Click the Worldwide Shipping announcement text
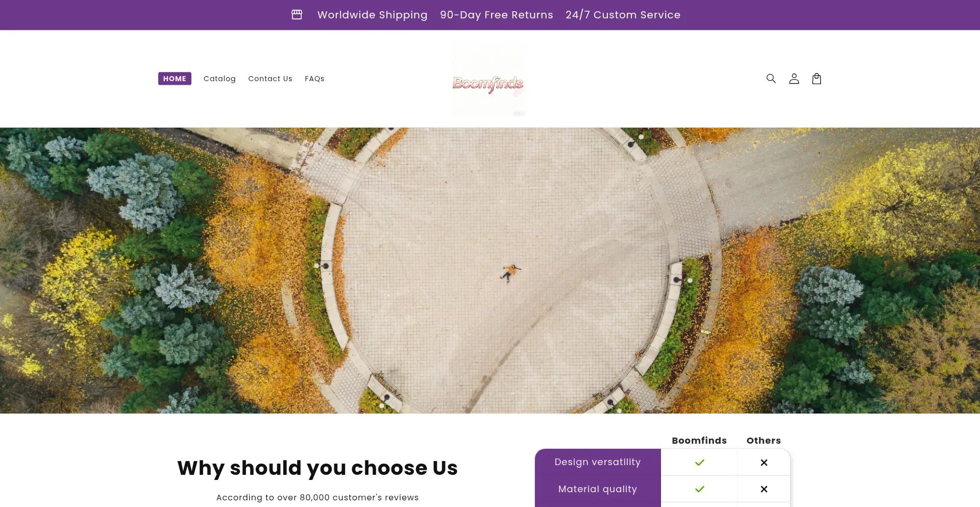This screenshot has height=507, width=980. [x=372, y=15]
